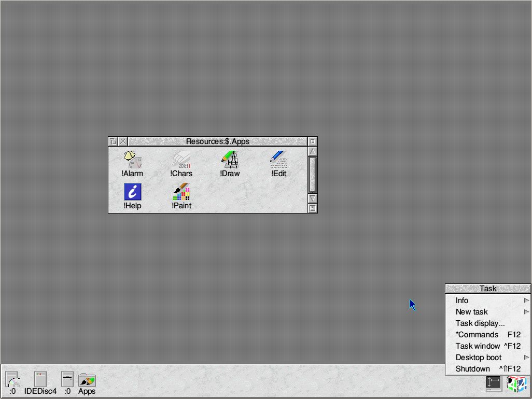532x399 pixels.
Task: Click the vertical scrollbar thumb in Apps window
Action: point(313,175)
